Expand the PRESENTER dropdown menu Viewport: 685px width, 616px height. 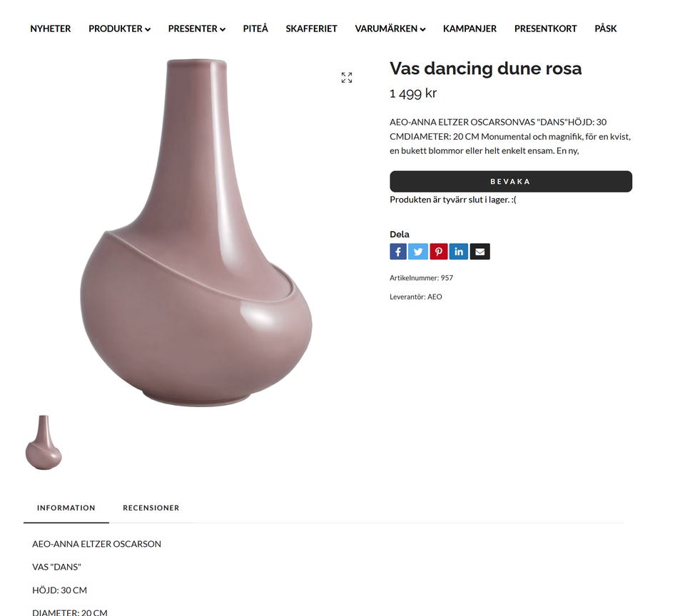pos(197,29)
